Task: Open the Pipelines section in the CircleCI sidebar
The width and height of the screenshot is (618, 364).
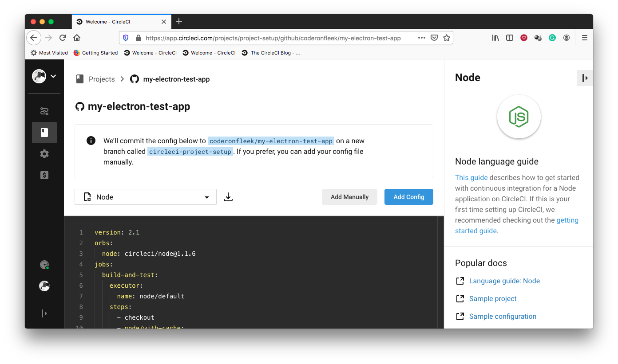Action: (44, 111)
